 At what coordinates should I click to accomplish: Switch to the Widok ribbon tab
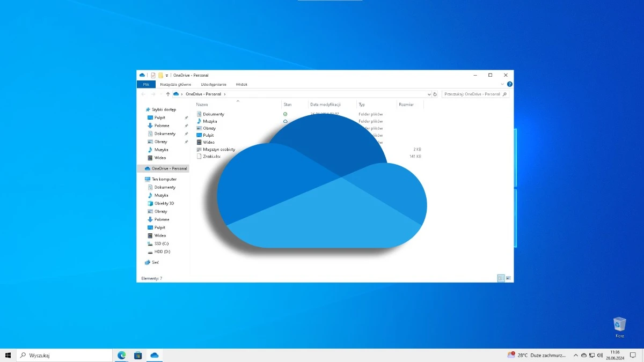click(x=241, y=84)
